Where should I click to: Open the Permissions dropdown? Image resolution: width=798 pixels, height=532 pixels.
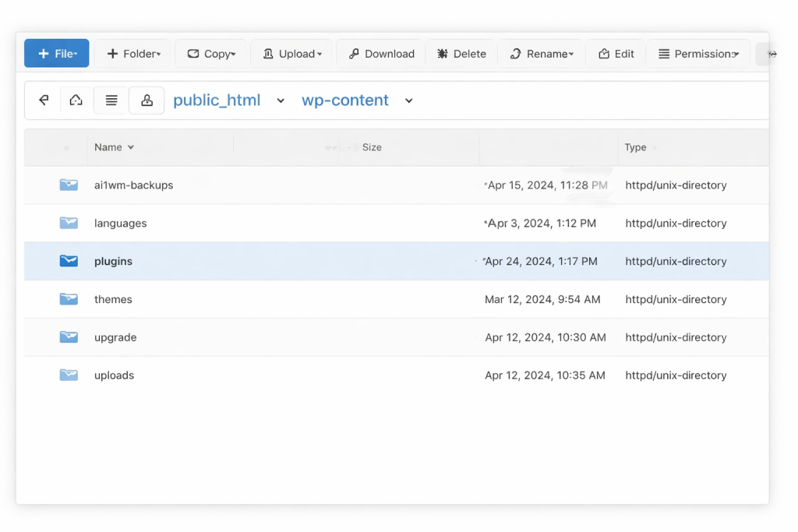(x=698, y=54)
